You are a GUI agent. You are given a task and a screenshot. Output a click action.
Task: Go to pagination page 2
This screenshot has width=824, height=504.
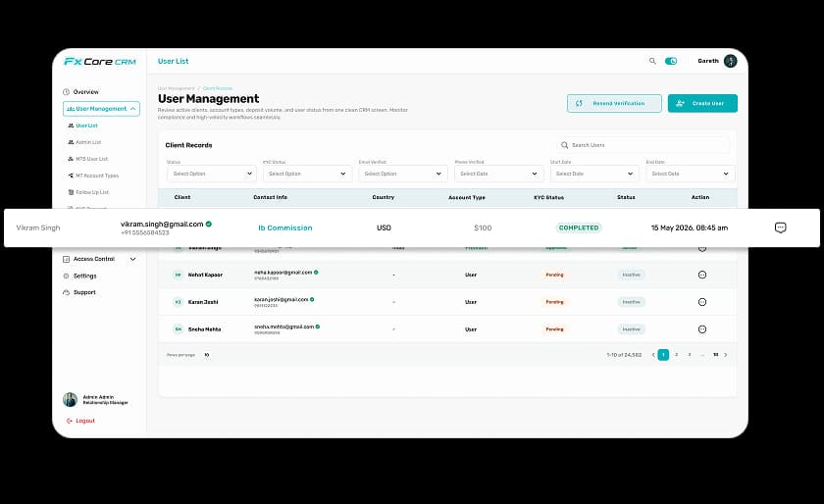pyautogui.click(x=676, y=355)
